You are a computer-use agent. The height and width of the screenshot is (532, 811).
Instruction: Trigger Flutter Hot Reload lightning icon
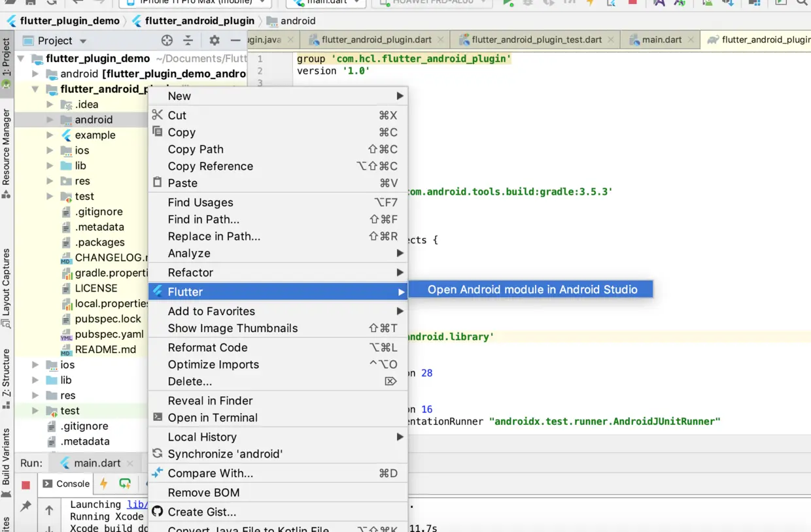coord(103,484)
